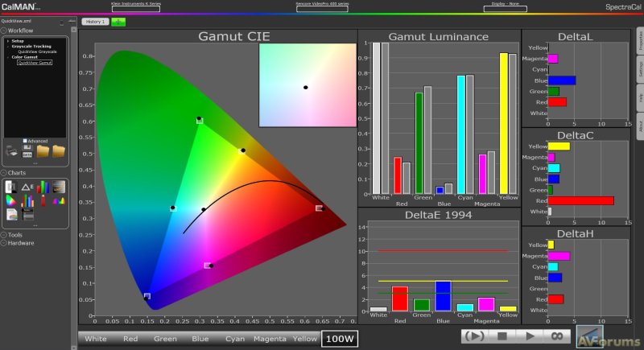The image size is (644, 350).
Task: Open the Properties side tab
Action: (x=639, y=42)
